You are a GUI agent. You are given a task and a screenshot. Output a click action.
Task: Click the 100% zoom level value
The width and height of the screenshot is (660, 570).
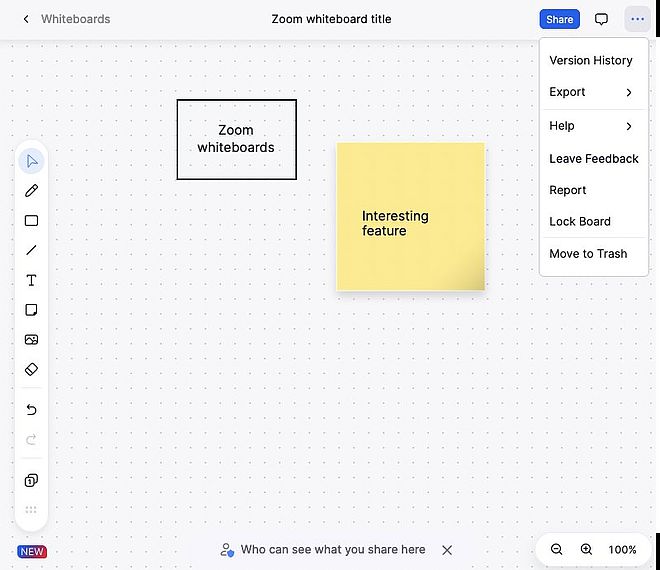point(622,549)
